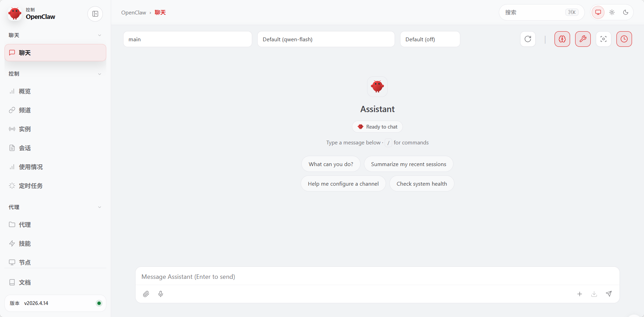
Task: Collapse the 控制 section chevron
Action: 99,74
